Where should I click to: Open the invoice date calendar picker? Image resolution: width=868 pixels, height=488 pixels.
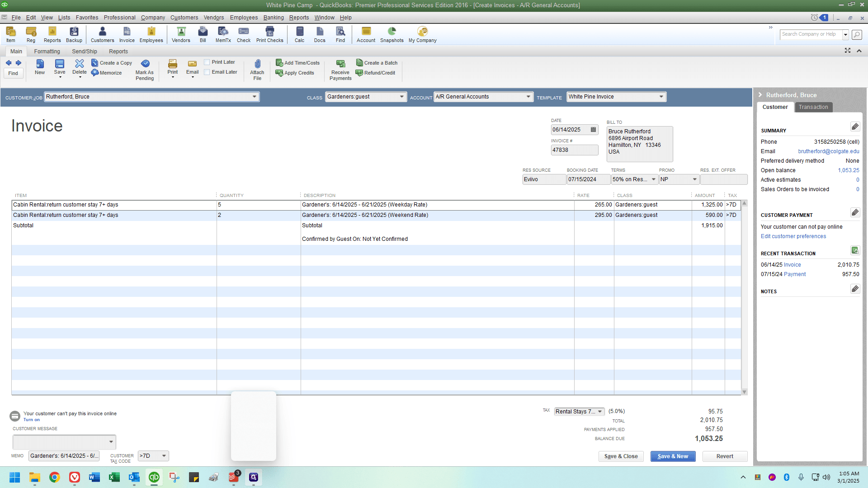click(x=594, y=130)
